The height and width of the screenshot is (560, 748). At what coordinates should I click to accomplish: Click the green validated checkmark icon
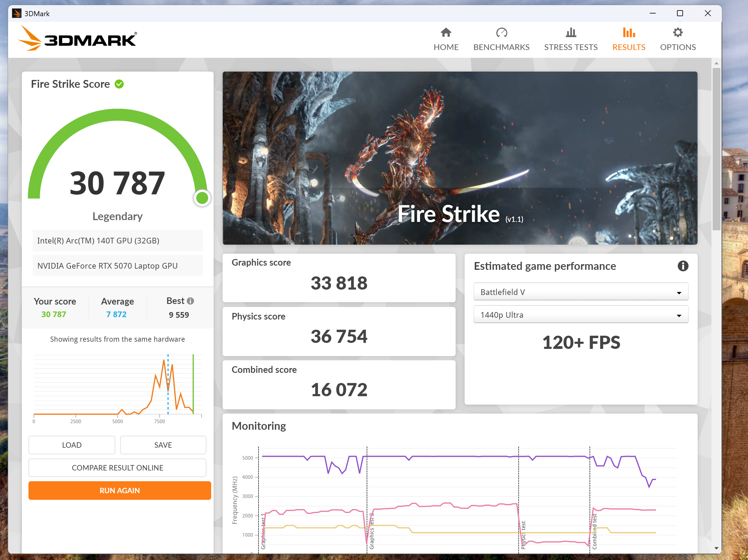tap(119, 84)
